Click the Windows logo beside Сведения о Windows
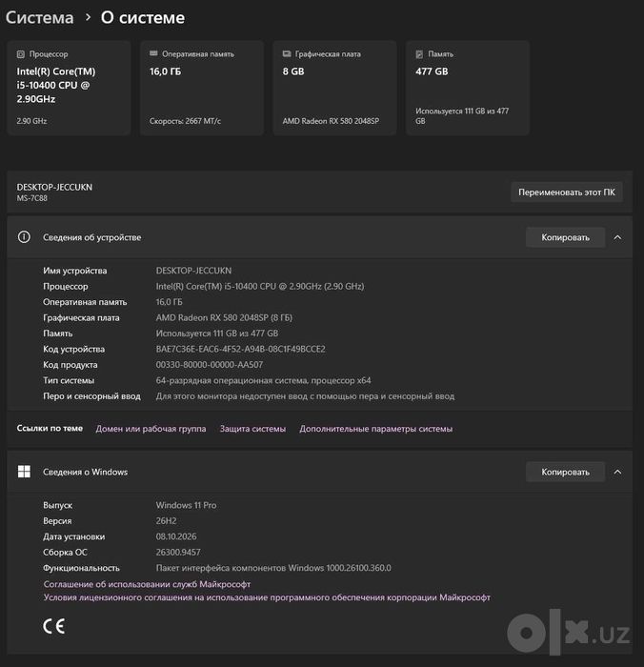Image resolution: width=644 pixels, height=667 pixels. 24,472
